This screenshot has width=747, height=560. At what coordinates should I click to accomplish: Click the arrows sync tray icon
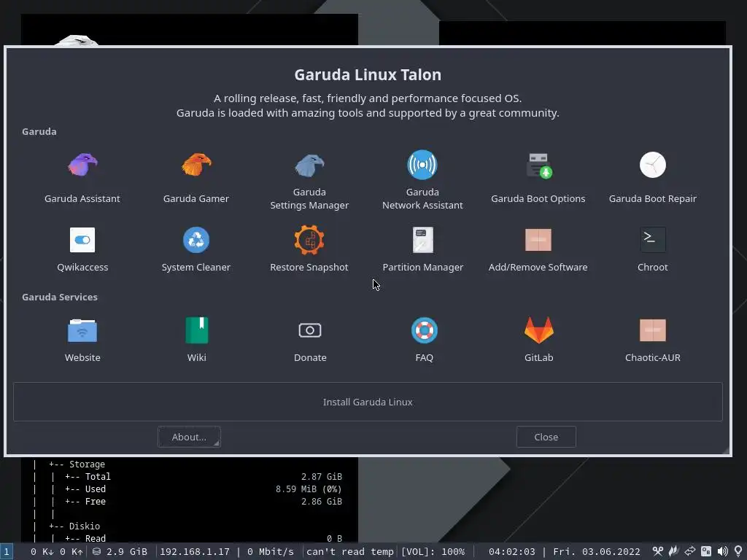point(690,551)
